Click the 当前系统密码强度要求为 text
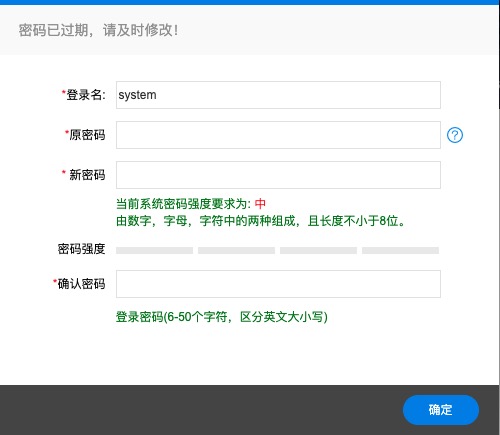This screenshot has width=500, height=435. [183, 204]
